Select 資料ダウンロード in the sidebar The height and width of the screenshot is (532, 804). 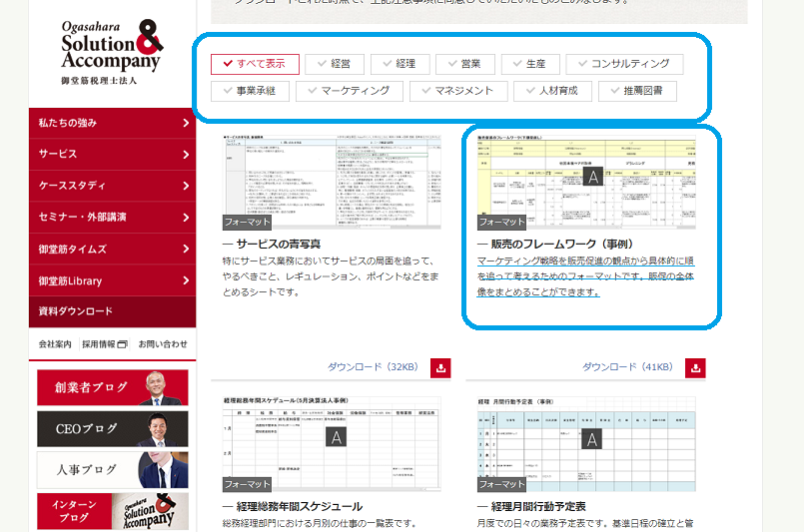[x=112, y=311]
